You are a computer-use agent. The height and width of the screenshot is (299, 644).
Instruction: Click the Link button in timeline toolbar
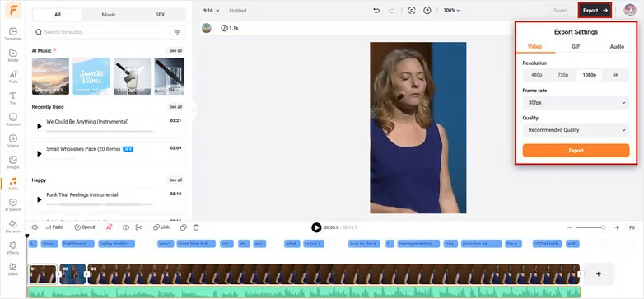[161, 227]
